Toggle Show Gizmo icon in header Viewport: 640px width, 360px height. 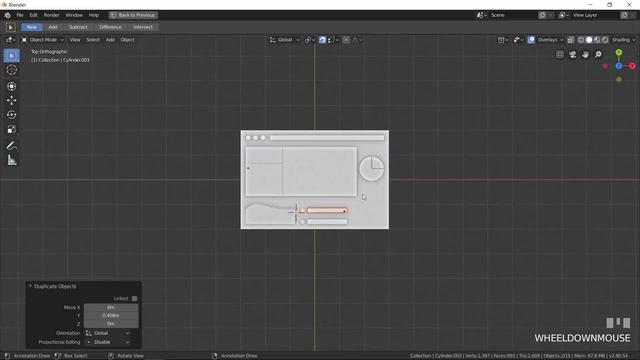tap(518, 40)
